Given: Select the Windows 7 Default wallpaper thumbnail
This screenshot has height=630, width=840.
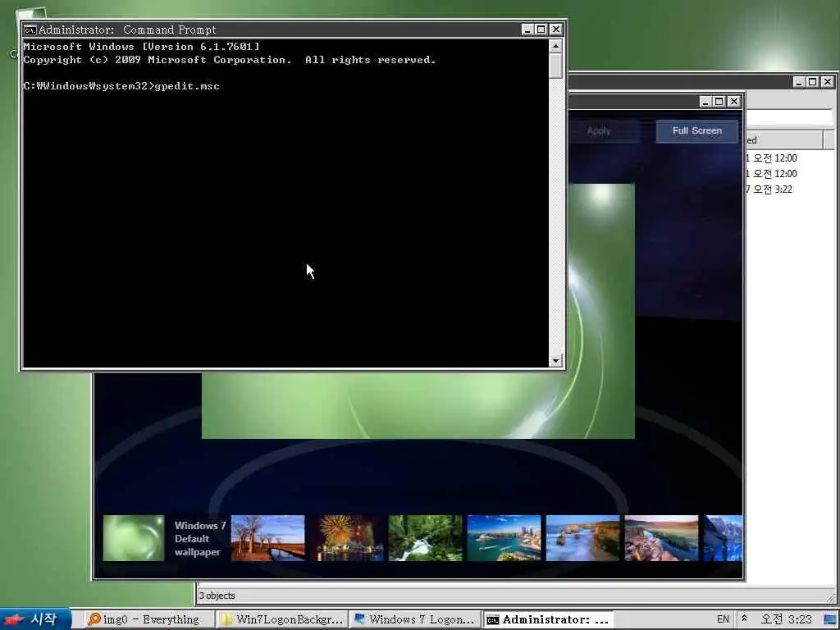Looking at the screenshot, I should coord(134,538).
